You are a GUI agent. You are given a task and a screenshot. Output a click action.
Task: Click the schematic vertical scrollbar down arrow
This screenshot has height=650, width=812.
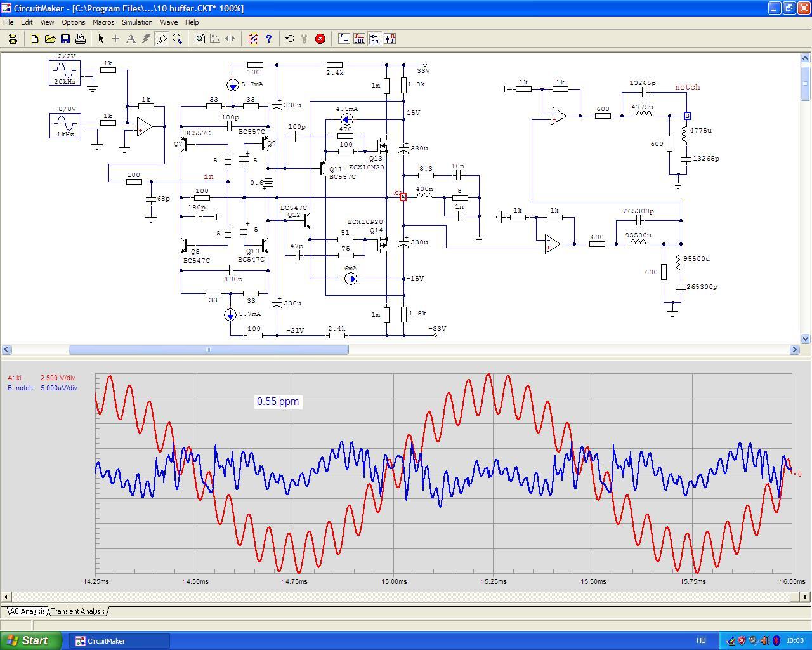pos(806,339)
